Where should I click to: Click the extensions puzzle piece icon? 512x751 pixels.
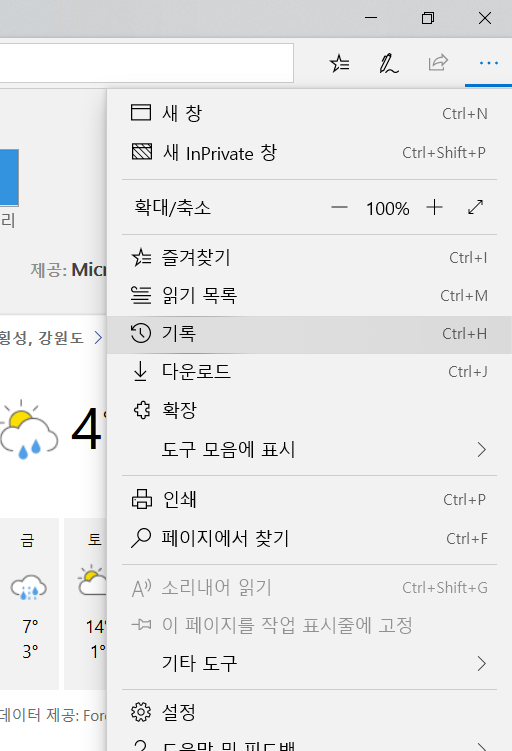(142, 410)
